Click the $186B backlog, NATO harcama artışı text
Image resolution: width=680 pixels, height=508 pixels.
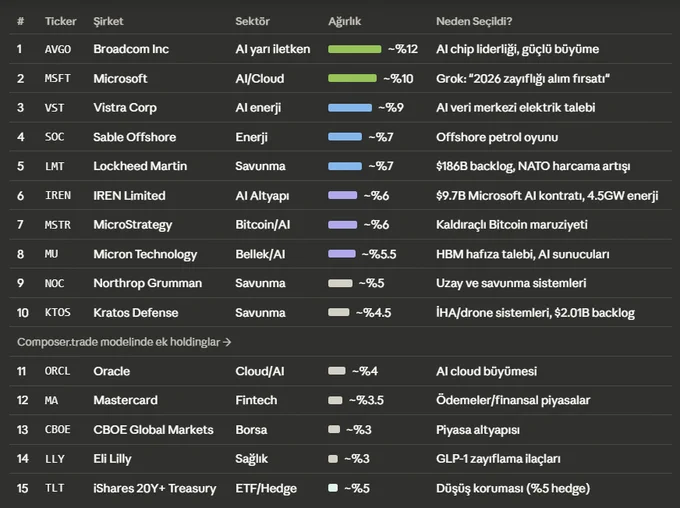(x=533, y=166)
